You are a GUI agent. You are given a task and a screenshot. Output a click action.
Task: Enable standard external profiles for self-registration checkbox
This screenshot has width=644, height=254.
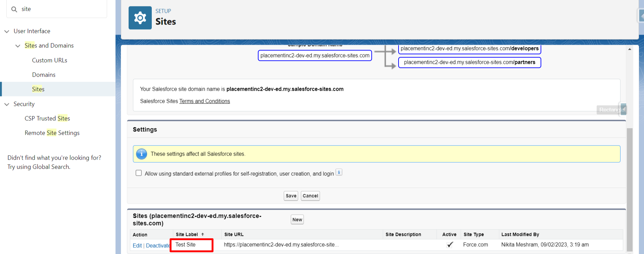coord(139,173)
